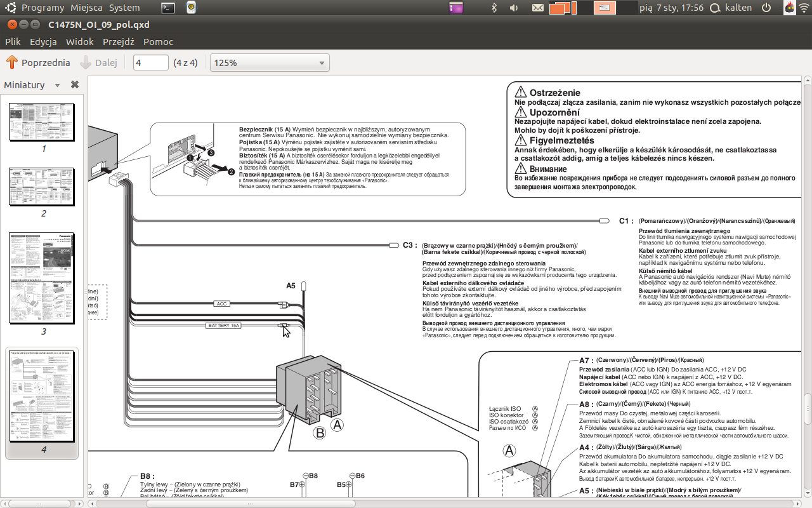Open the power session menu icon

[766, 8]
